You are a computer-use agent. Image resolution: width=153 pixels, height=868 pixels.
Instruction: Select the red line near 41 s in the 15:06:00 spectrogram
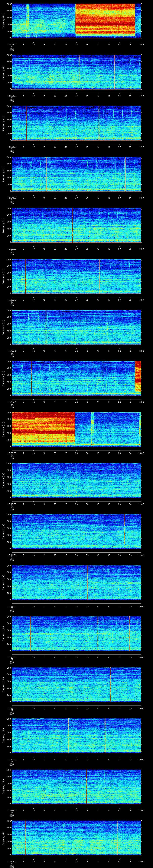pyautogui.click(x=100, y=276)
